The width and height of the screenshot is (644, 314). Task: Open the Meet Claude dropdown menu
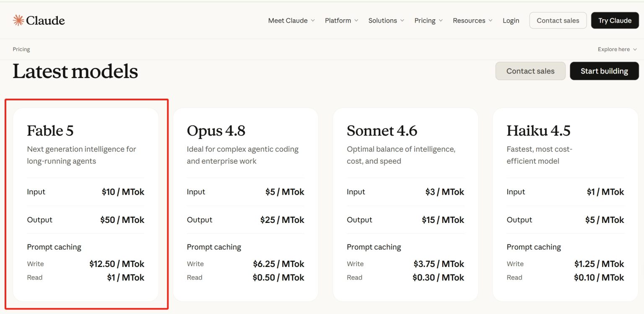pyautogui.click(x=291, y=21)
